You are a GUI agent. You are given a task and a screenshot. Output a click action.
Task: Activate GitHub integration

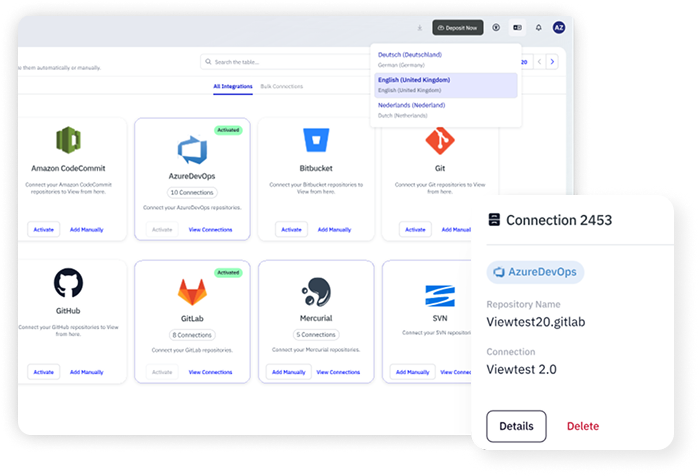44,372
